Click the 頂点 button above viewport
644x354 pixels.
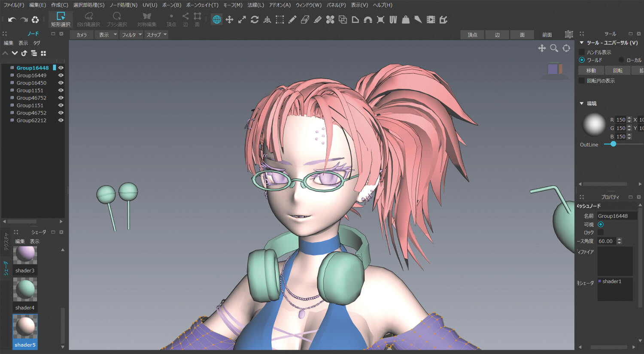pyautogui.click(x=472, y=35)
